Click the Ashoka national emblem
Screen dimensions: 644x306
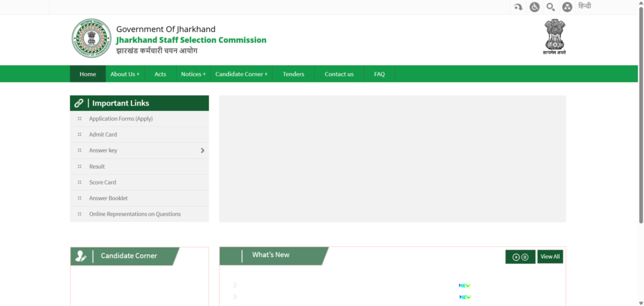(554, 37)
